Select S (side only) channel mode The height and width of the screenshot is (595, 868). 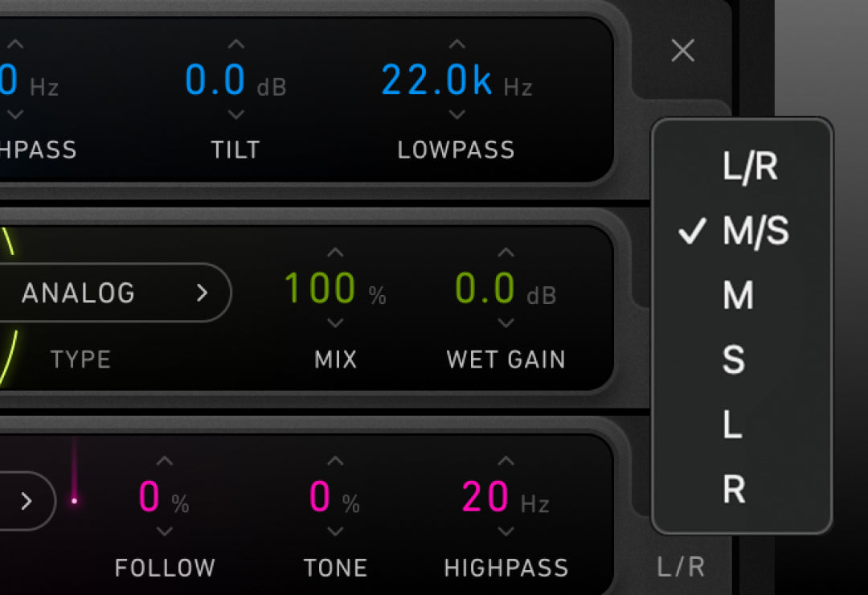[733, 360]
